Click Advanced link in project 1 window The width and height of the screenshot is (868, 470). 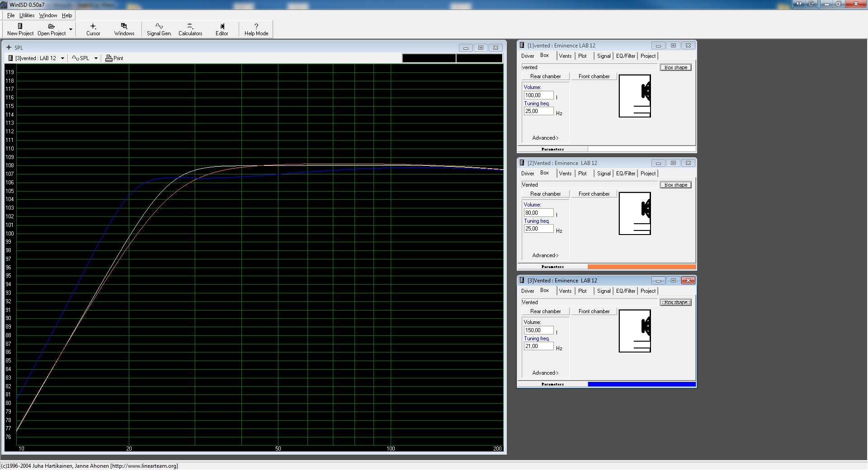click(x=545, y=138)
